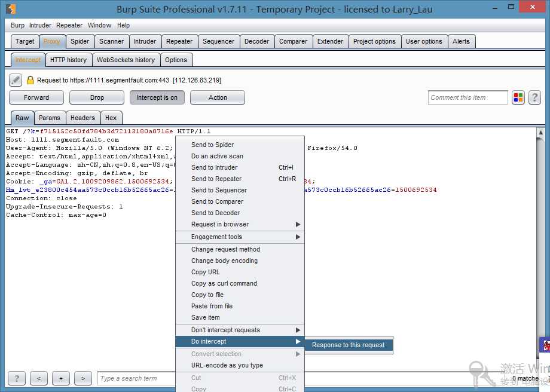This screenshot has width=550, height=392.
Task: Choose Send to Spider
Action: coord(240,145)
